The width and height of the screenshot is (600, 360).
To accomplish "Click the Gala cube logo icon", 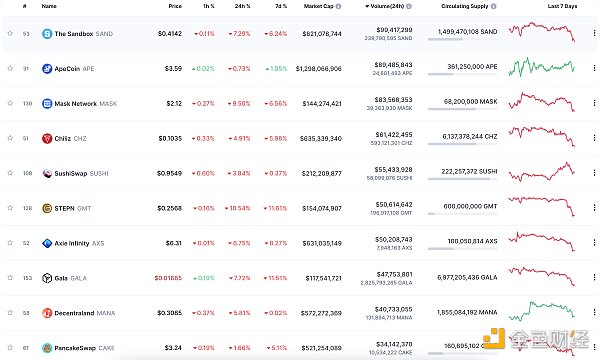I will (x=47, y=278).
